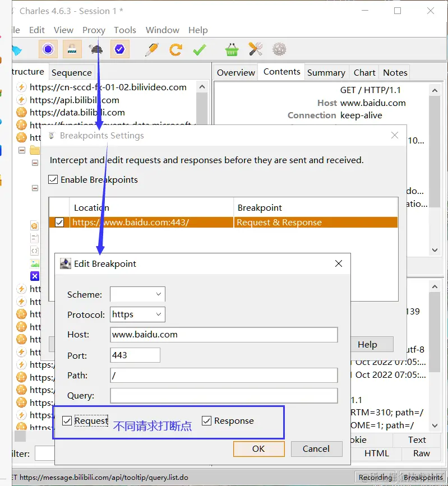The image size is (448, 486).
Task: Click the Host input field
Action: [224, 335]
